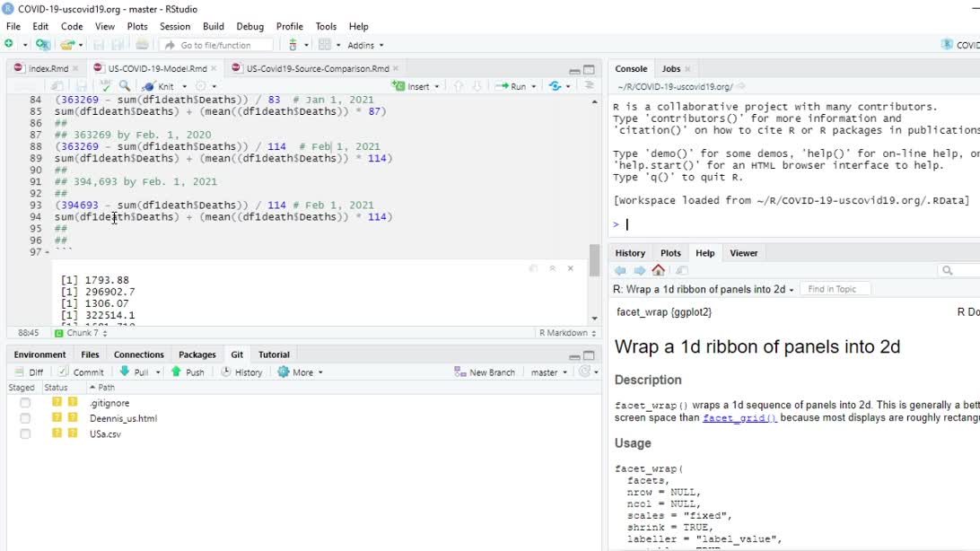
Task: Click the Git Commit button
Action: pos(82,372)
